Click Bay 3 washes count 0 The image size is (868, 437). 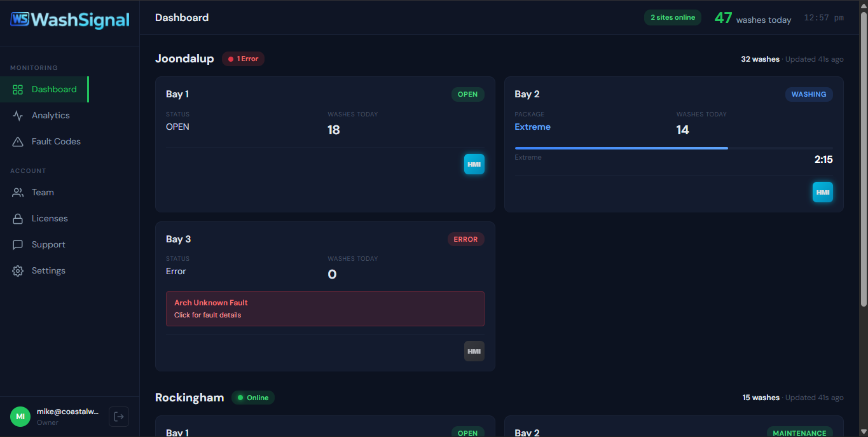coord(332,275)
